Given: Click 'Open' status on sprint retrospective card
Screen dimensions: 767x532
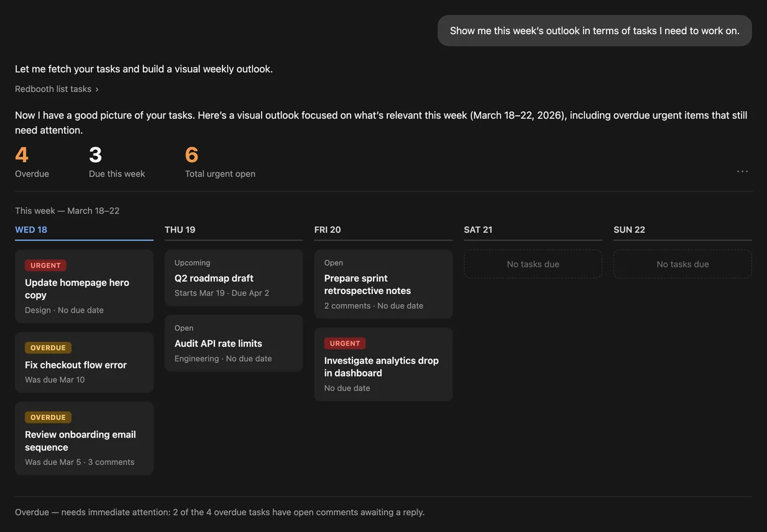Looking at the screenshot, I should tap(334, 263).
